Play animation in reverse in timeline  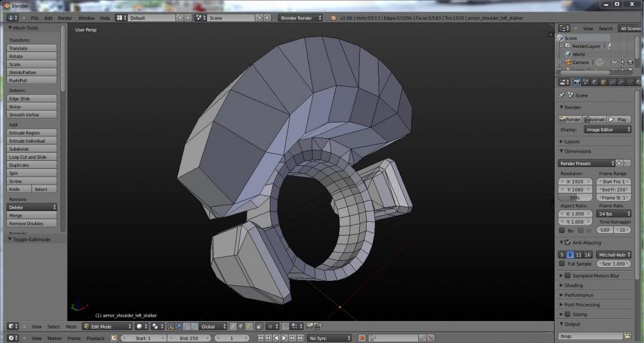[x=277, y=339]
